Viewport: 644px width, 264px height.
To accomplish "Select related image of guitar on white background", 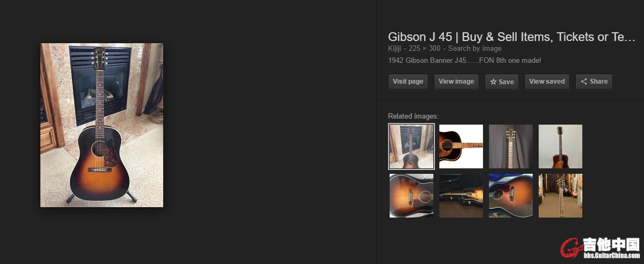I will click(461, 146).
